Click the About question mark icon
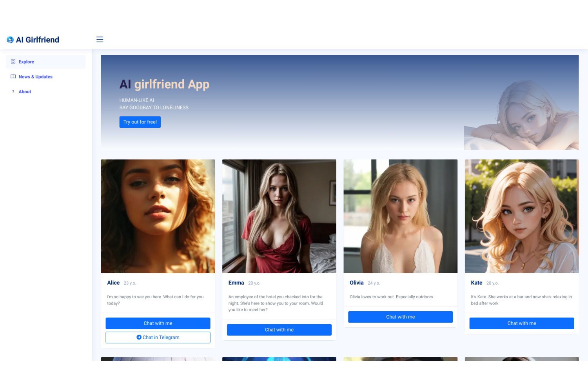588x392 pixels. tap(13, 91)
